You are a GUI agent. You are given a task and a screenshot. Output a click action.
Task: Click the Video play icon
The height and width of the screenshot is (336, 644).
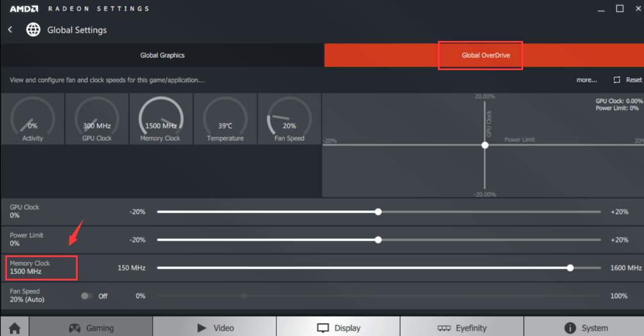click(x=201, y=328)
